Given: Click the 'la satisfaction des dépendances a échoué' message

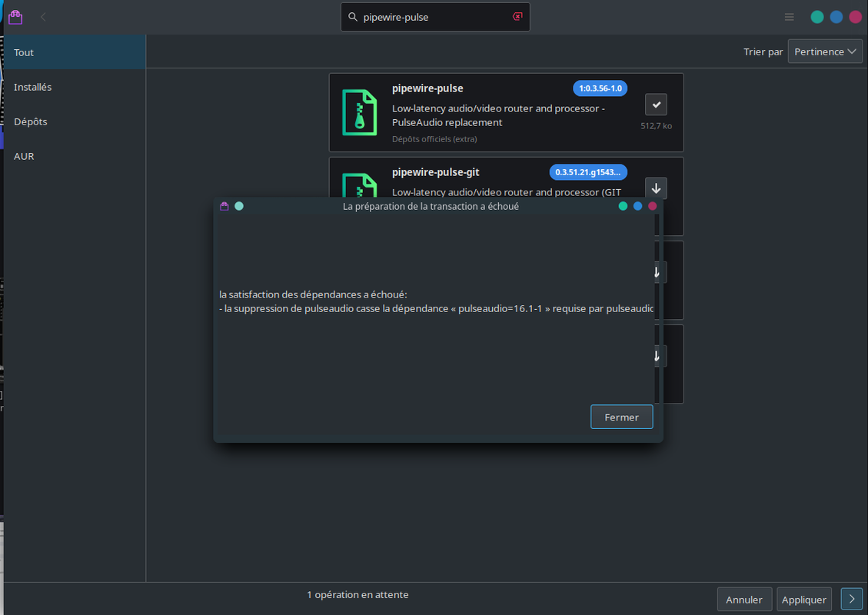Looking at the screenshot, I should point(314,294).
